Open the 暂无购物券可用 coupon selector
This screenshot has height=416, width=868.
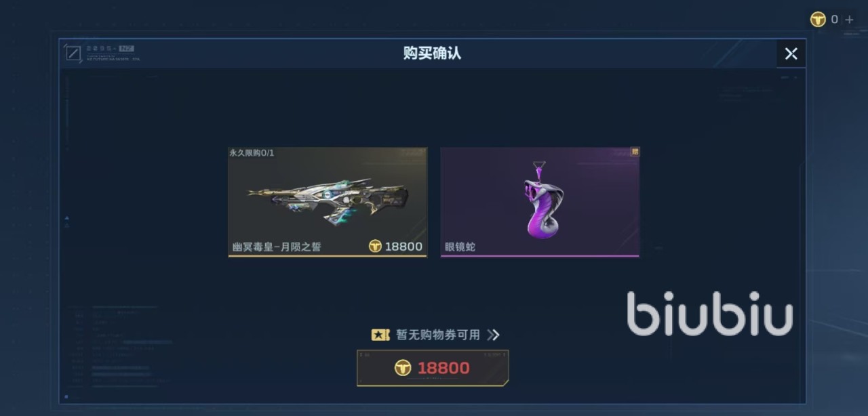tap(435, 335)
